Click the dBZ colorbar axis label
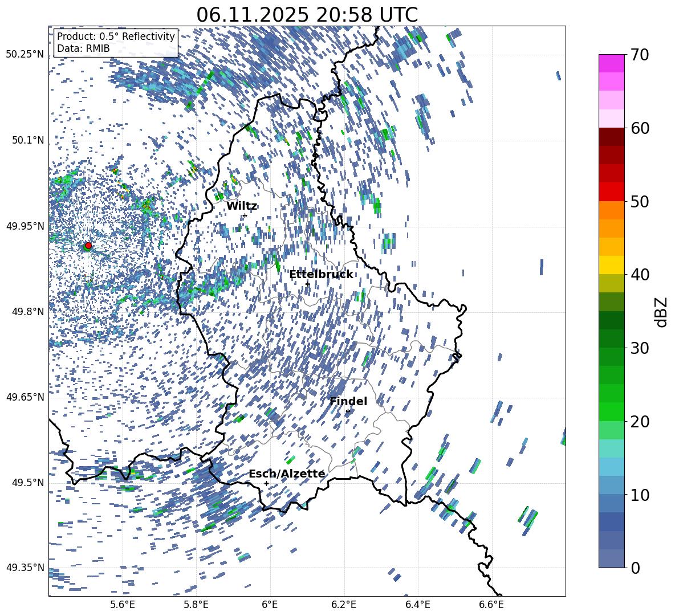This screenshot has height=616, width=675. click(x=662, y=312)
